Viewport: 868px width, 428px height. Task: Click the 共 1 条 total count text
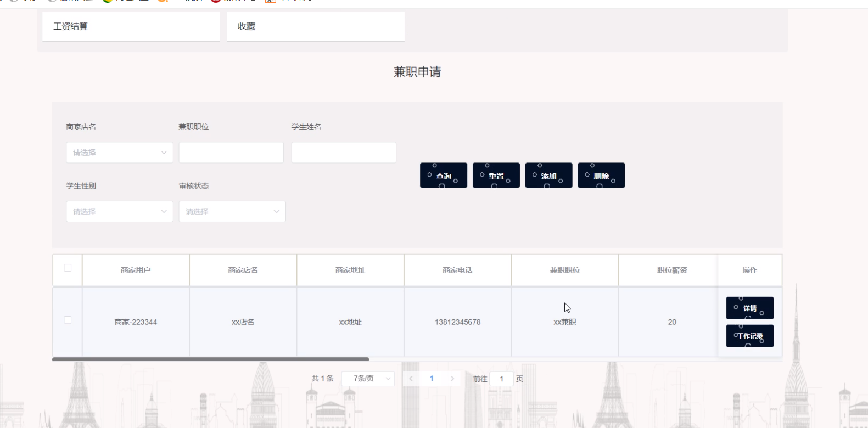click(323, 379)
